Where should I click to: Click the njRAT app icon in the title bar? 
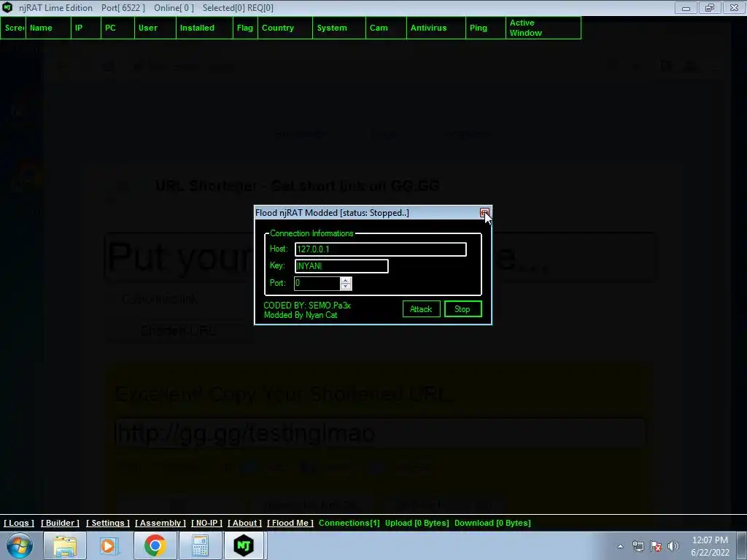[7, 7]
